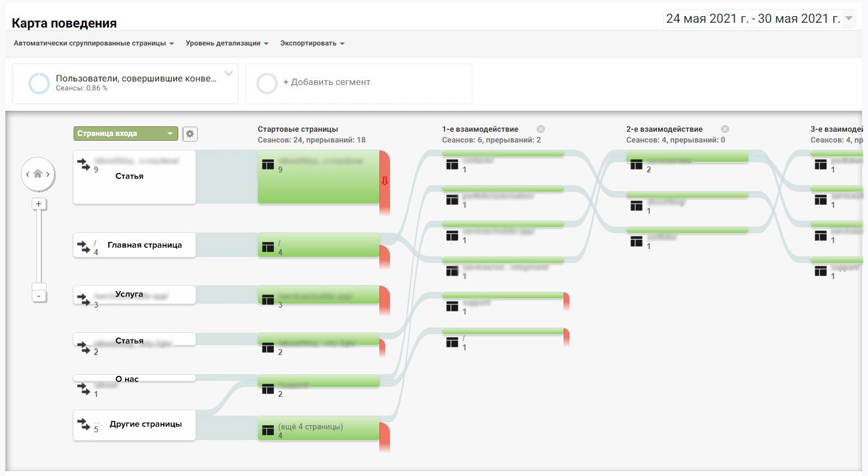Click the red drop-off arrow on first start page
This screenshot has height=476, width=868.
pyautogui.click(x=385, y=181)
